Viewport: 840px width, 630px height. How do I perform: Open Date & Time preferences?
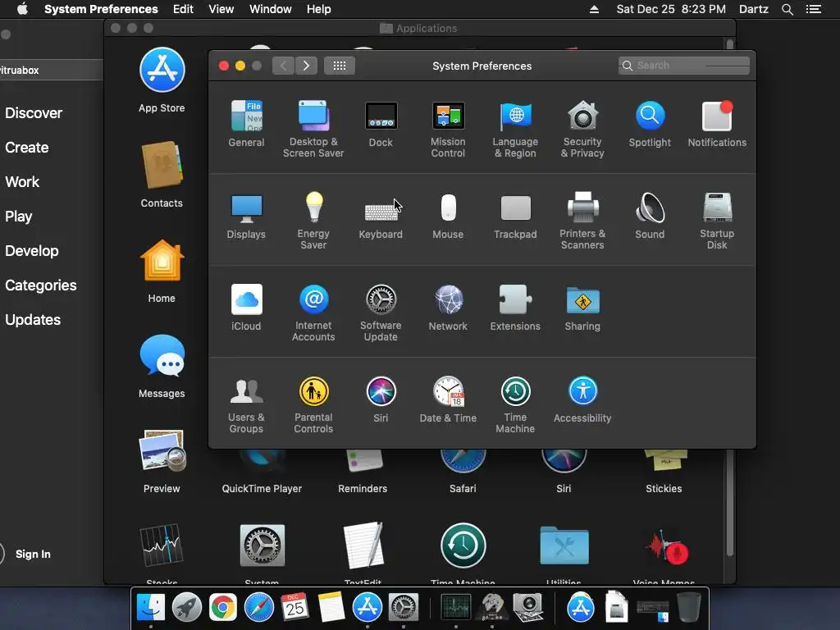[448, 399]
